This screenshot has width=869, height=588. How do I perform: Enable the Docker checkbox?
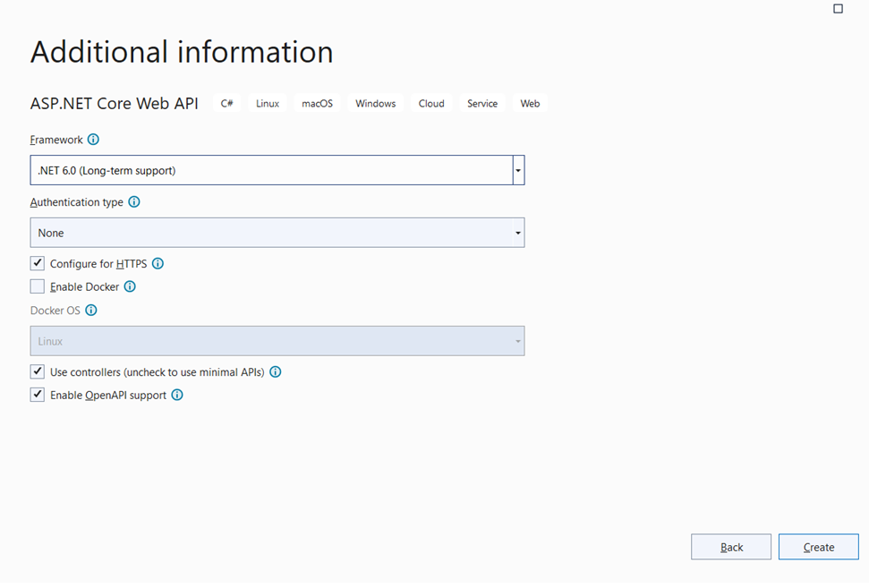click(x=37, y=286)
